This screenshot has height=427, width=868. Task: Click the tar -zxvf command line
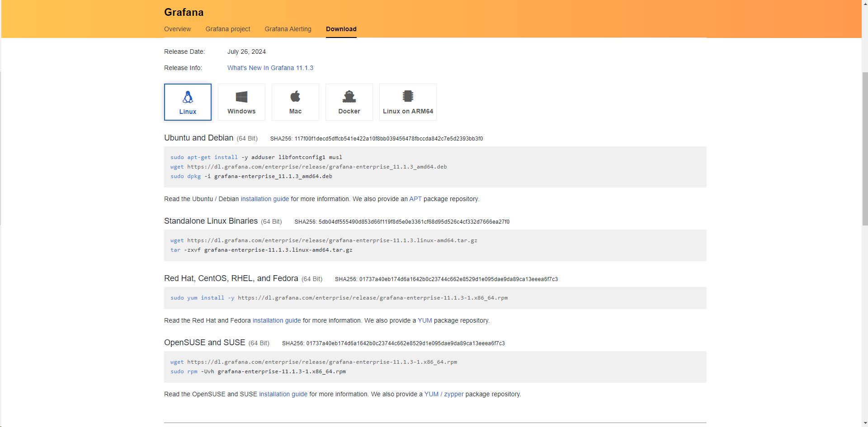point(261,250)
